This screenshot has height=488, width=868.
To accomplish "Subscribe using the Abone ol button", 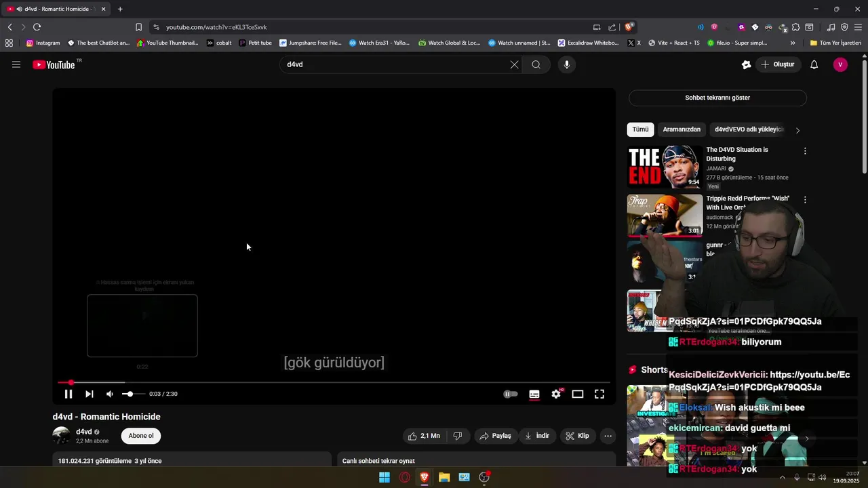I will [141, 436].
